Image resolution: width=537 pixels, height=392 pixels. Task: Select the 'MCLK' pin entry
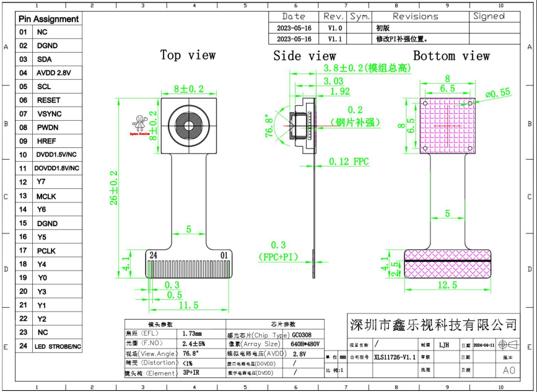click(x=46, y=196)
